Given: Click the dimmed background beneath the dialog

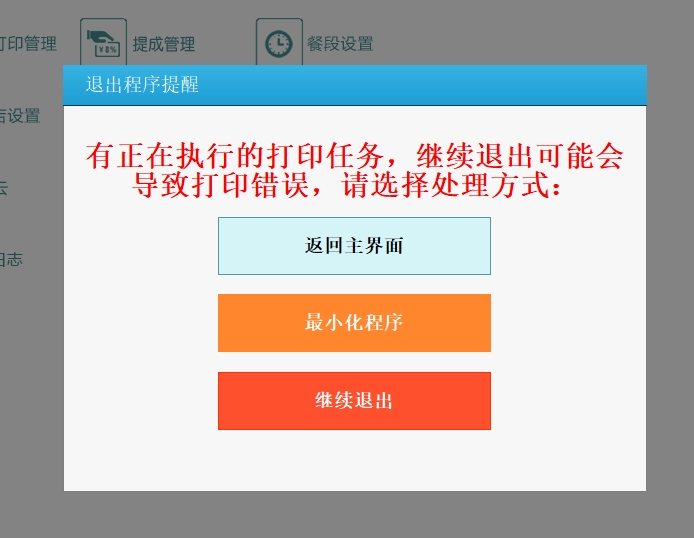Looking at the screenshot, I should (354, 515).
